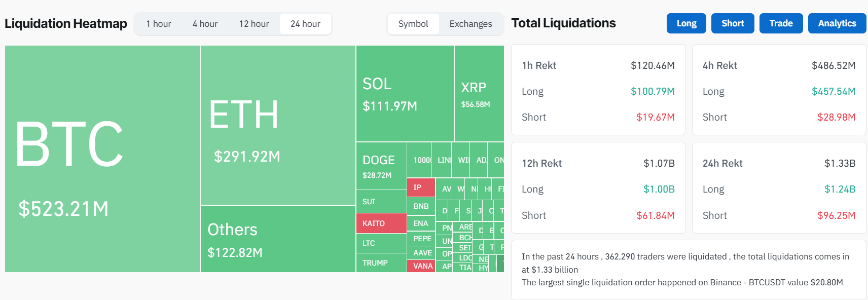Select the red KAITO tile
The height and width of the screenshot is (300, 868).
tap(381, 223)
